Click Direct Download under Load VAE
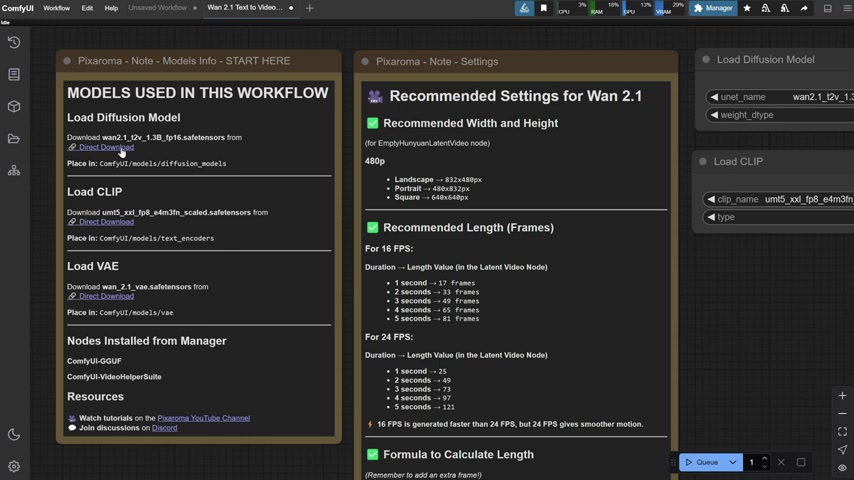The height and width of the screenshot is (480, 854). click(x=106, y=296)
